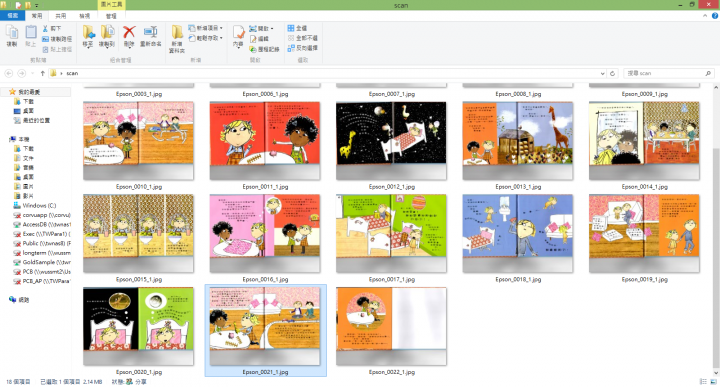Open the recent locations dropdown arrow
720x387 pixels.
[x=33, y=73]
